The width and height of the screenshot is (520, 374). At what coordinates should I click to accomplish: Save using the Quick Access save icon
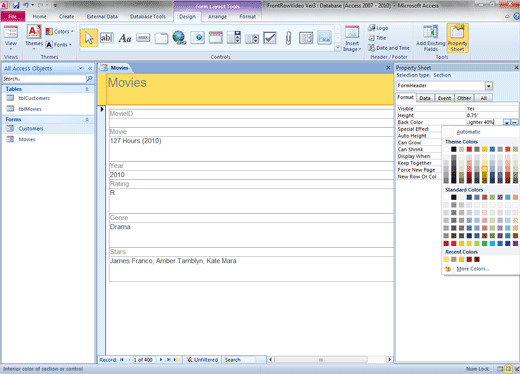(x=16, y=5)
